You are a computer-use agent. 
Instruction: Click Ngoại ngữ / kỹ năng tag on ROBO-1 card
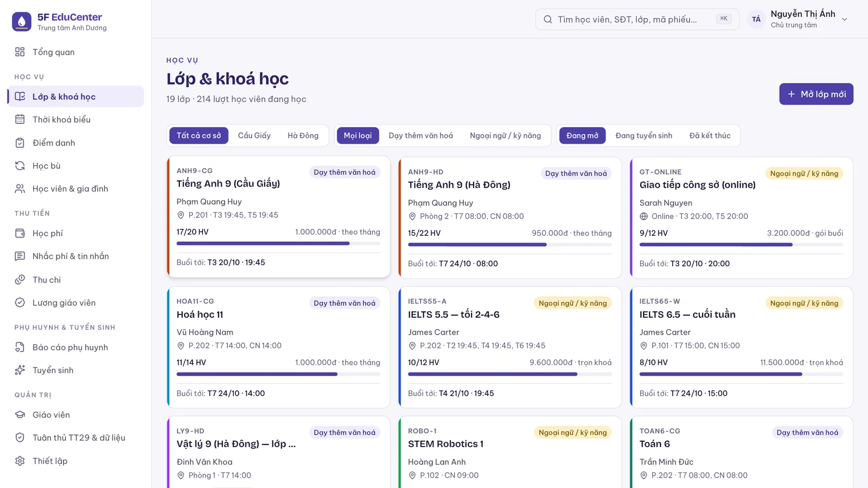pos(572,433)
